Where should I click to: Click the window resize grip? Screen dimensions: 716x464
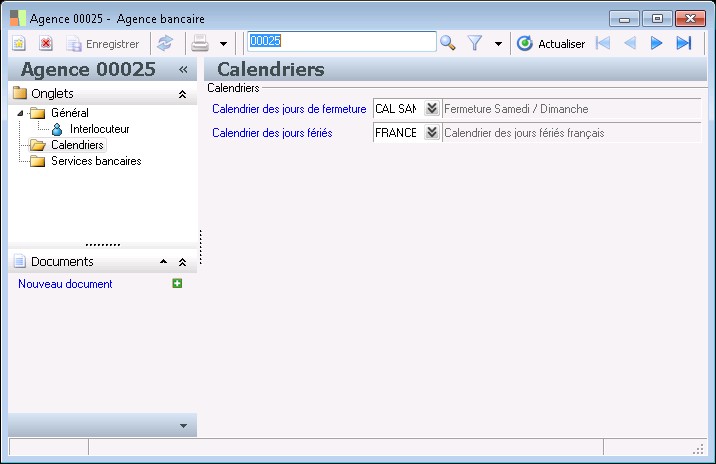699,449
